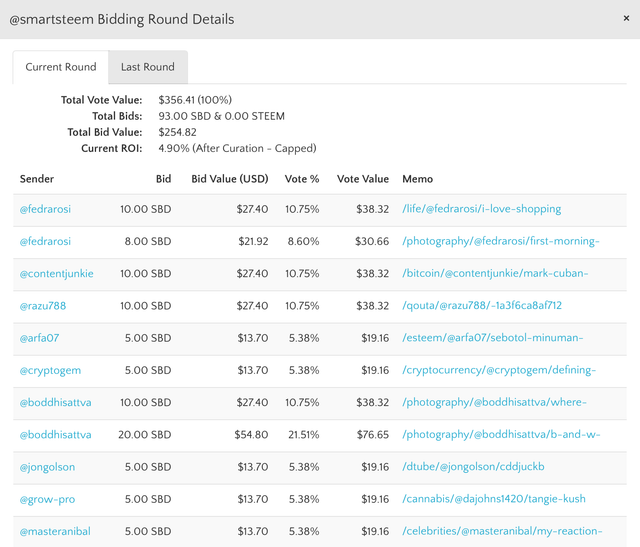The height and width of the screenshot is (547, 640).
Task: Follow the /qouta/@razu788 memo link
Action: [x=482, y=306]
